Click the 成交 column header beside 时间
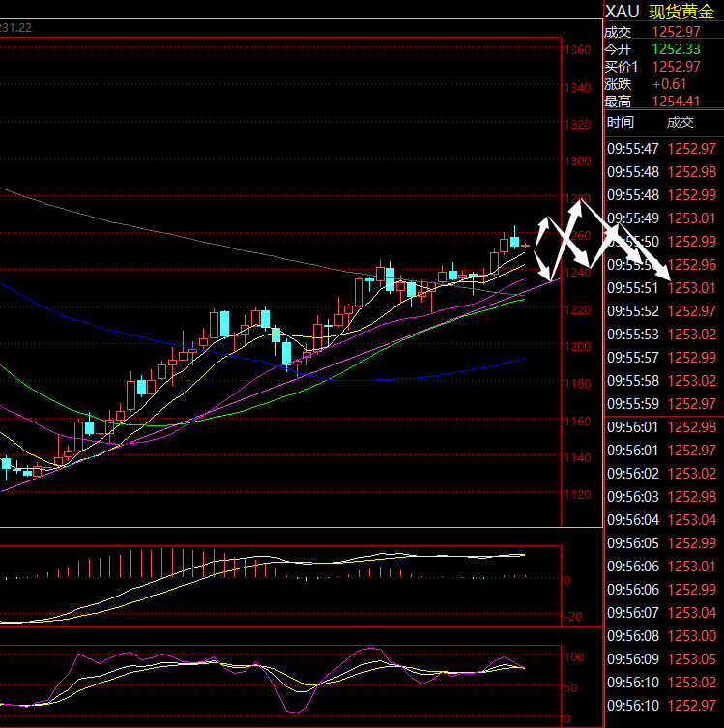724x728 pixels. [x=680, y=122]
